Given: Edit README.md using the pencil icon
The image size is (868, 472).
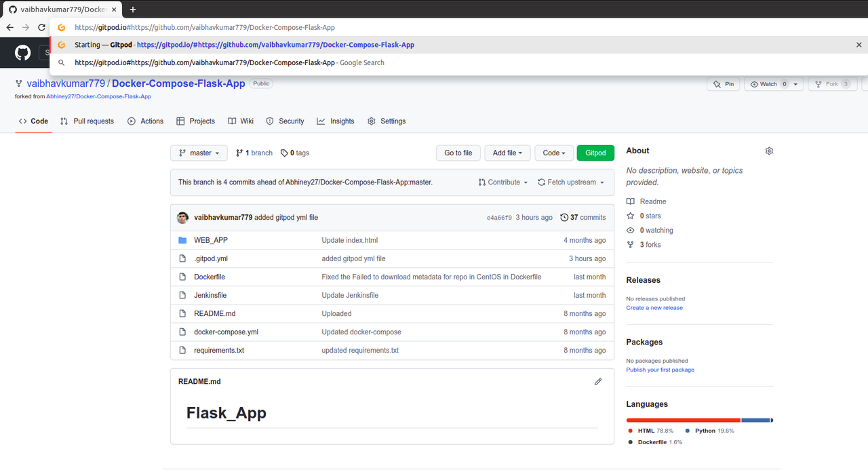Looking at the screenshot, I should pyautogui.click(x=598, y=382).
